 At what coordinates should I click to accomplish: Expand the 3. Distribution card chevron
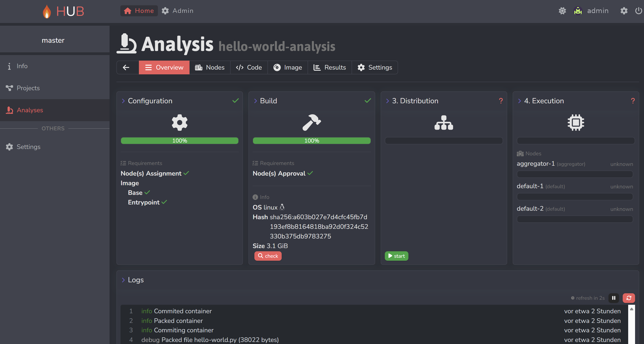click(x=387, y=101)
